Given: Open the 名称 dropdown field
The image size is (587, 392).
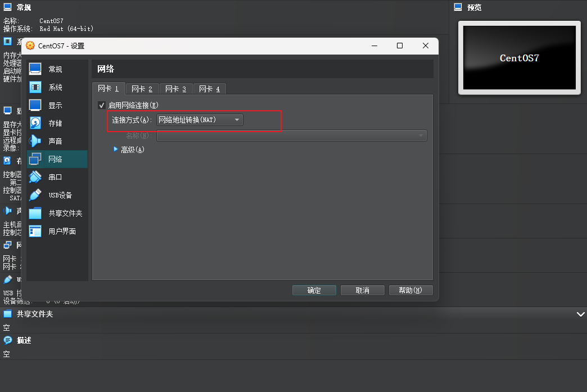Looking at the screenshot, I should (292, 136).
